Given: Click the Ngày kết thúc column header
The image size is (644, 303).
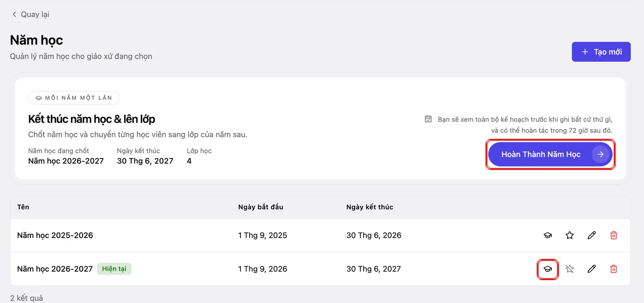Looking at the screenshot, I should 370,207.
